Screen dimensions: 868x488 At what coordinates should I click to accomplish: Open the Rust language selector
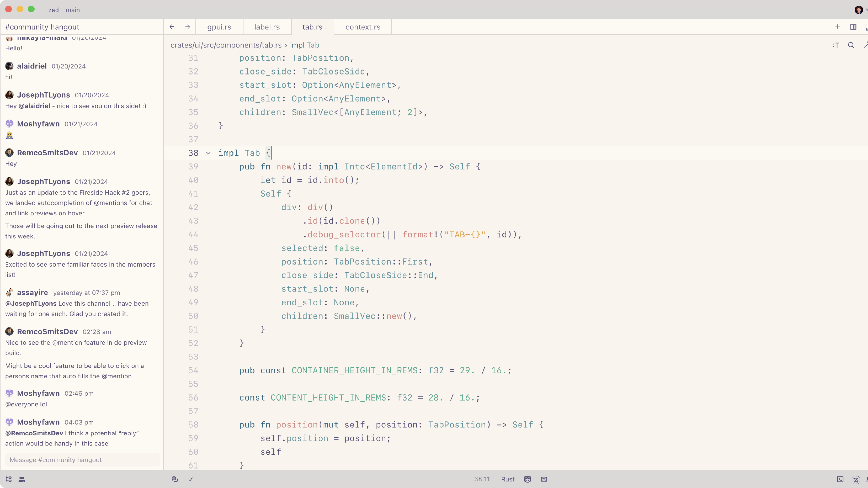pos(508,479)
